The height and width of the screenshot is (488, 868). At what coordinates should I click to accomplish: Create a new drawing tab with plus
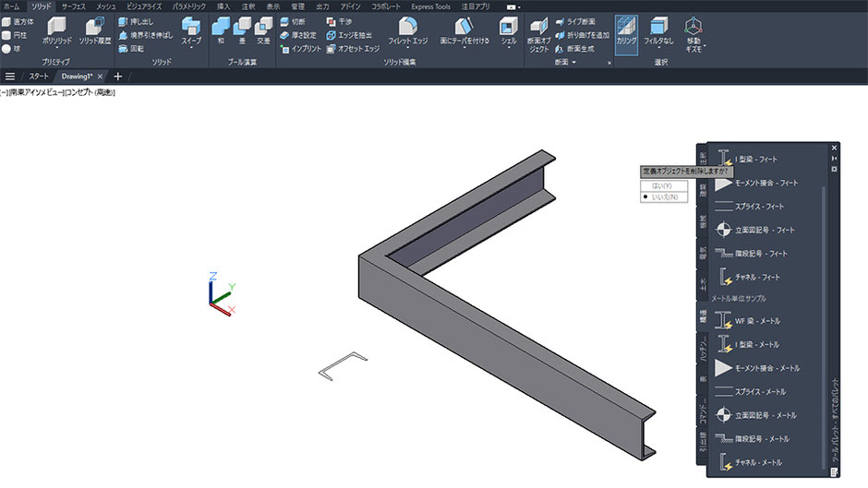[x=117, y=77]
